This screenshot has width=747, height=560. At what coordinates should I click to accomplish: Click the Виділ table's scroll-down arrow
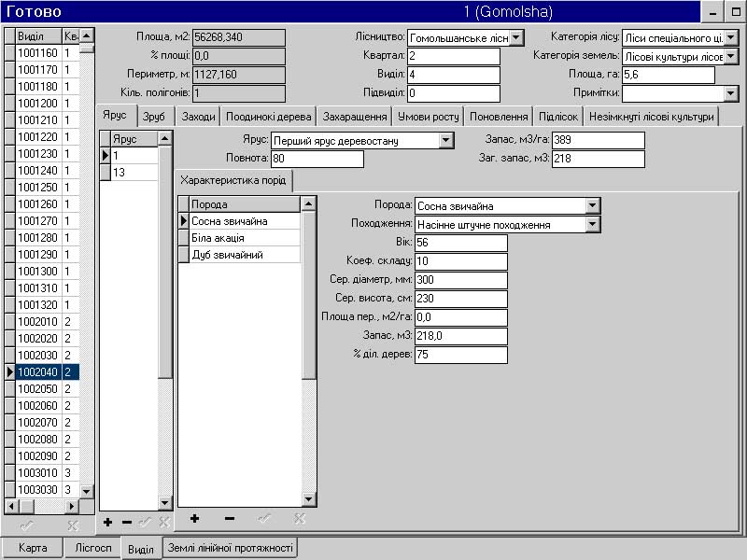[86, 491]
